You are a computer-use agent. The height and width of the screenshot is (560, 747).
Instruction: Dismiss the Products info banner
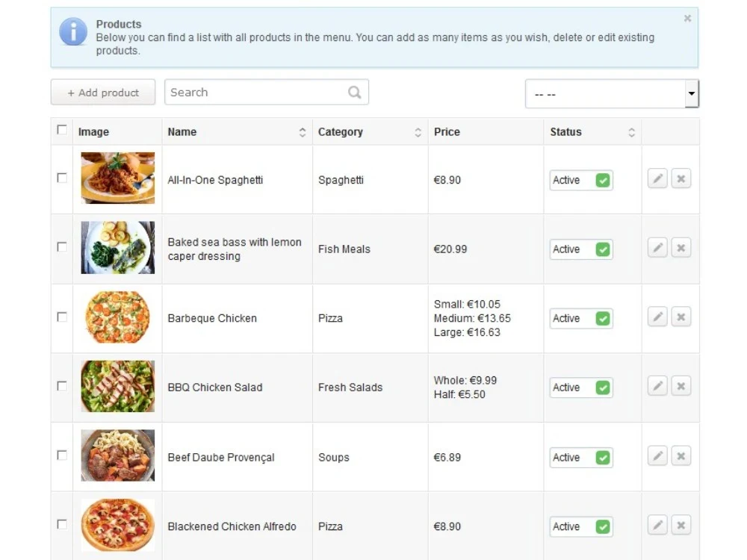point(686,18)
